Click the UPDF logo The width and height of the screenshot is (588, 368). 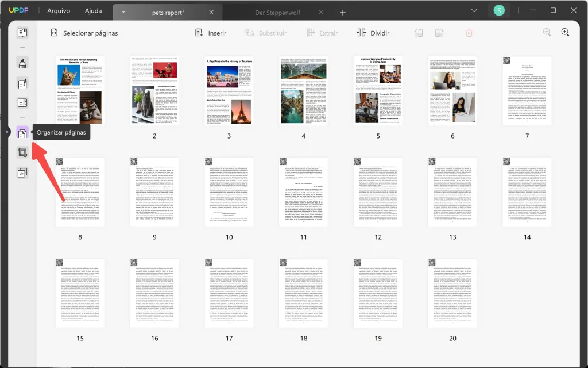point(19,10)
